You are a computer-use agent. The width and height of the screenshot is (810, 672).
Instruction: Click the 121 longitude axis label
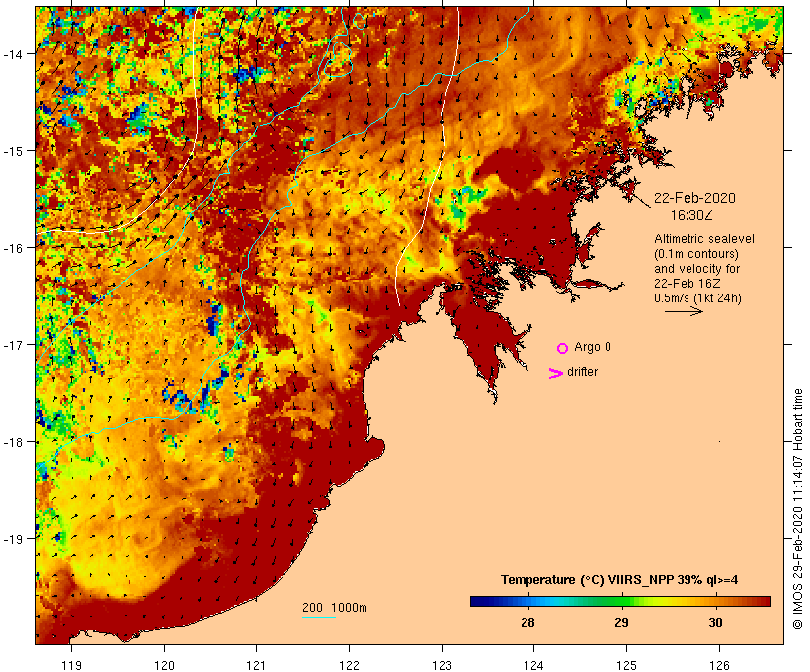point(257,665)
